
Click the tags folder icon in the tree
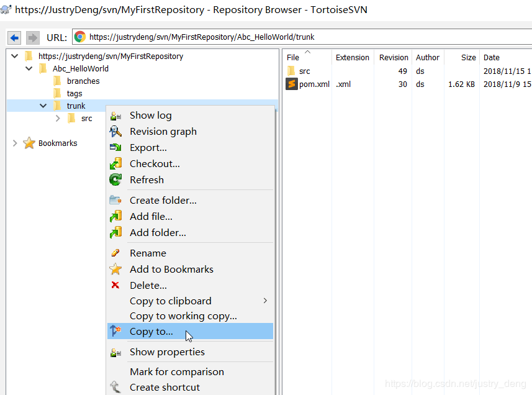pos(58,93)
